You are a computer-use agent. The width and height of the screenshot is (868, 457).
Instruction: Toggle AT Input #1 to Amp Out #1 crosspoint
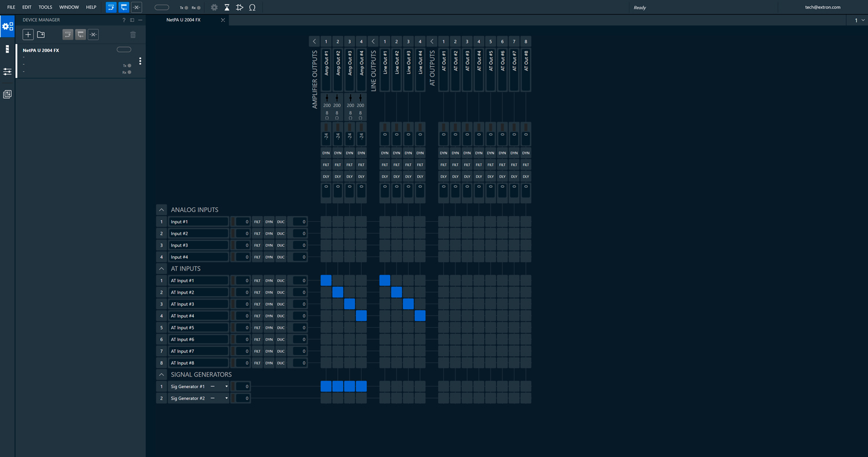click(x=326, y=280)
